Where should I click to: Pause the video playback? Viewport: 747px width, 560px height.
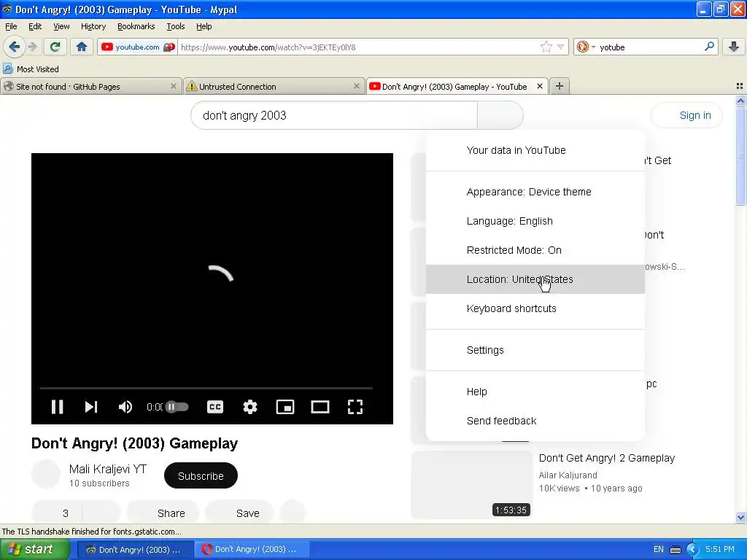(57, 407)
